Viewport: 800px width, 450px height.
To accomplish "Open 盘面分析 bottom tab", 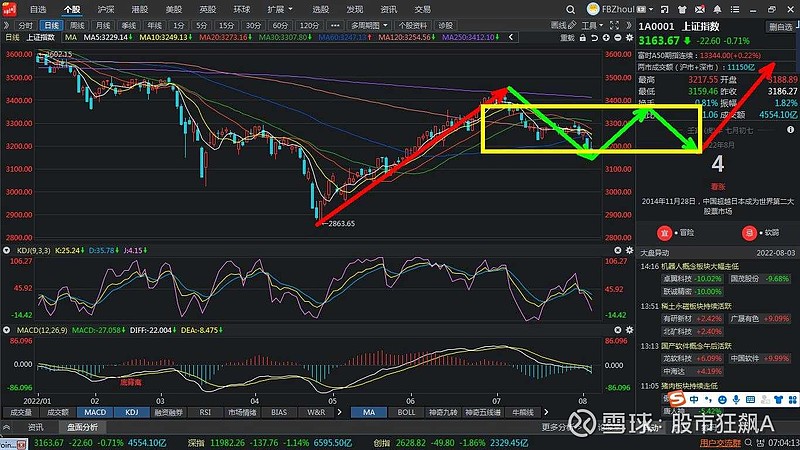I will coord(82,427).
